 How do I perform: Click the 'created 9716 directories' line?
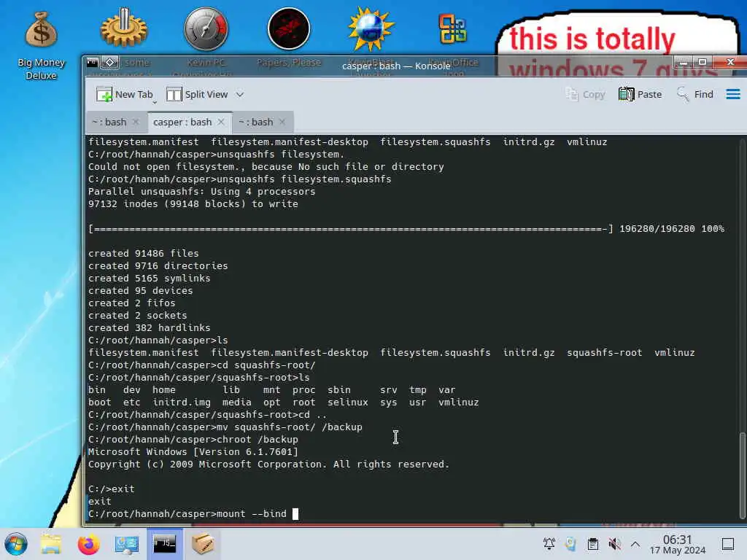coord(158,266)
